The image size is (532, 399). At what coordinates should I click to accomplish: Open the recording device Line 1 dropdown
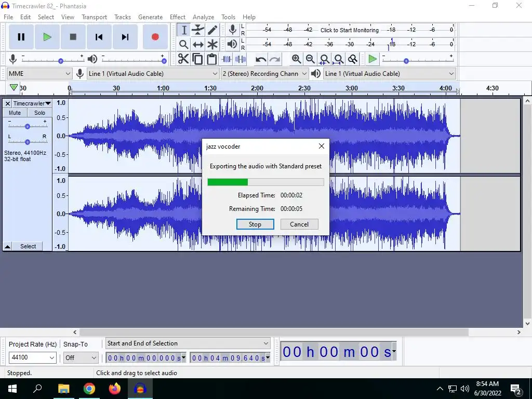pos(153,74)
